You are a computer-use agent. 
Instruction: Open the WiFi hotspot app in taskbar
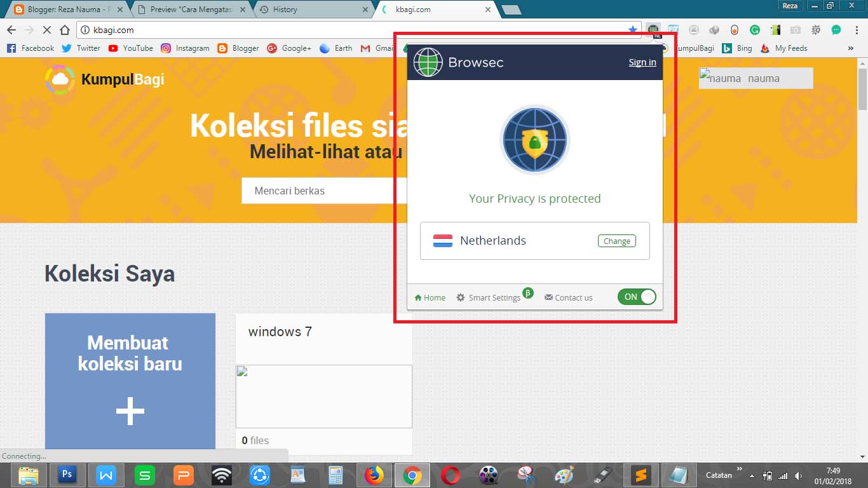[x=222, y=475]
